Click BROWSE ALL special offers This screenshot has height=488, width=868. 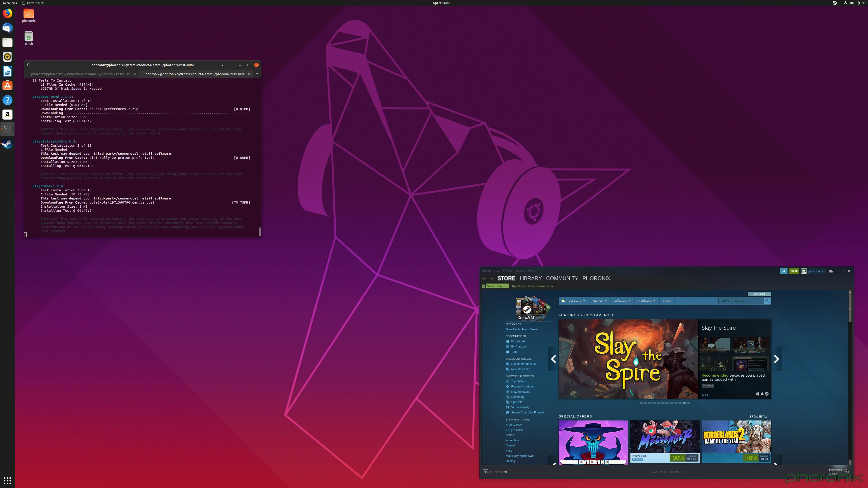758,417
